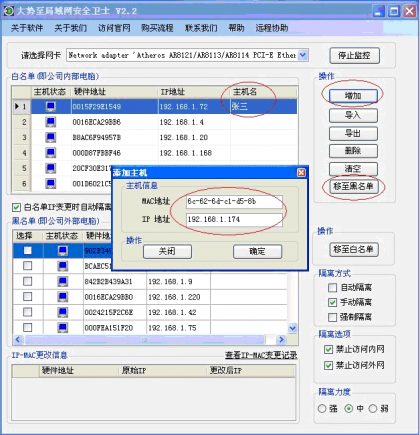This screenshot has height=435, width=420.
Task: Toggle 白名单IP变更时自动隔离 checkbox
Action: [x=16, y=207]
